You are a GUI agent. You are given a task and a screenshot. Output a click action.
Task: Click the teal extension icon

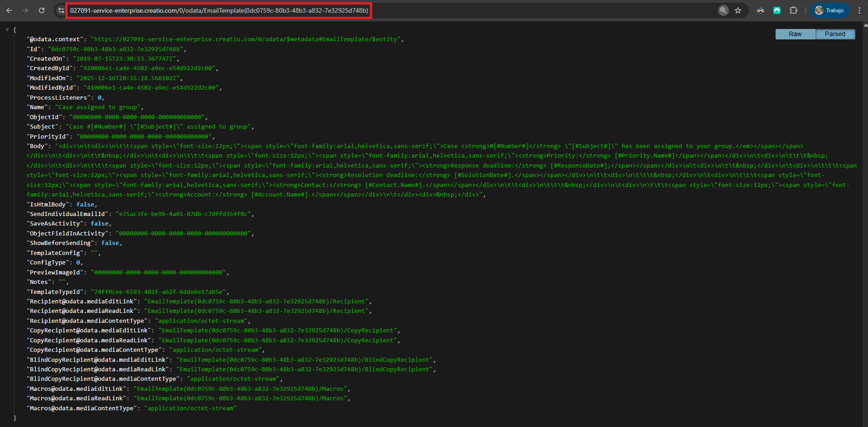(777, 10)
